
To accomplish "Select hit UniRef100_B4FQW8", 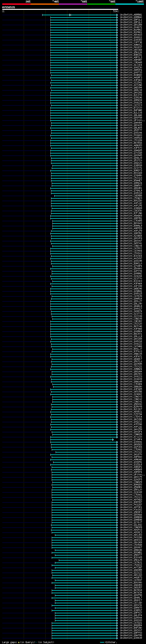I will tap(131, 110).
